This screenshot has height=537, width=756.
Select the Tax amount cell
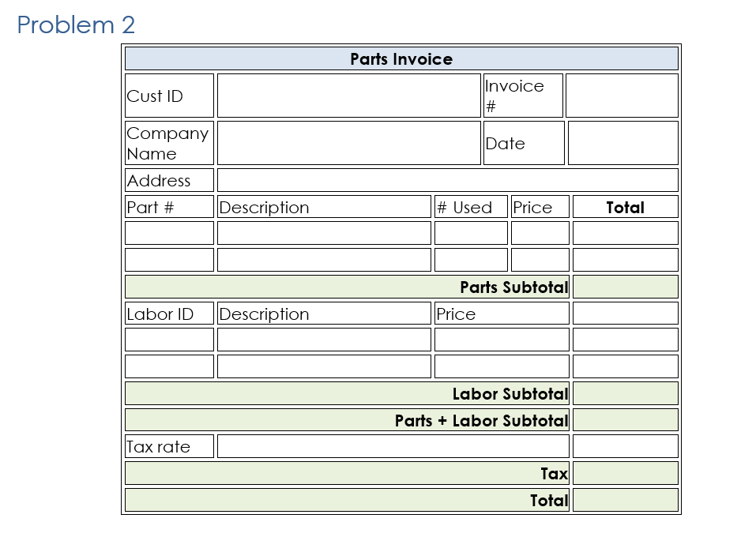pos(625,473)
